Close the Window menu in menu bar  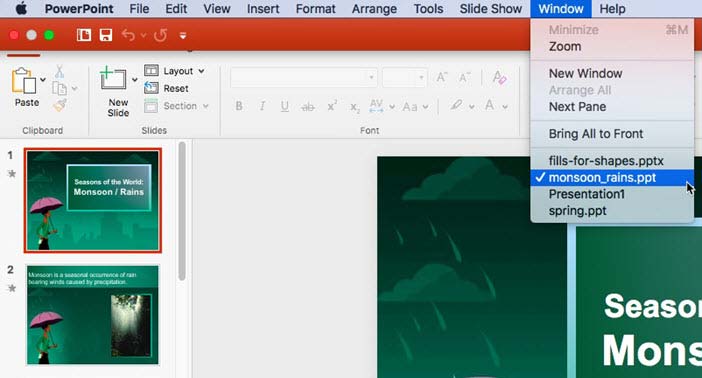561,9
